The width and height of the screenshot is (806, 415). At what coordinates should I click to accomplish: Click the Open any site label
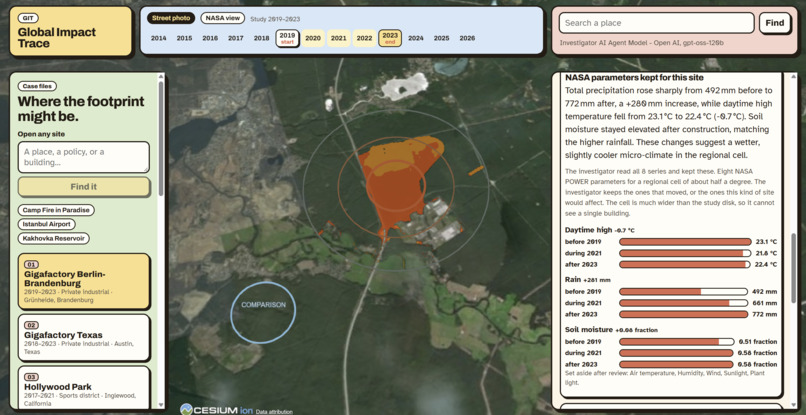tap(42, 134)
